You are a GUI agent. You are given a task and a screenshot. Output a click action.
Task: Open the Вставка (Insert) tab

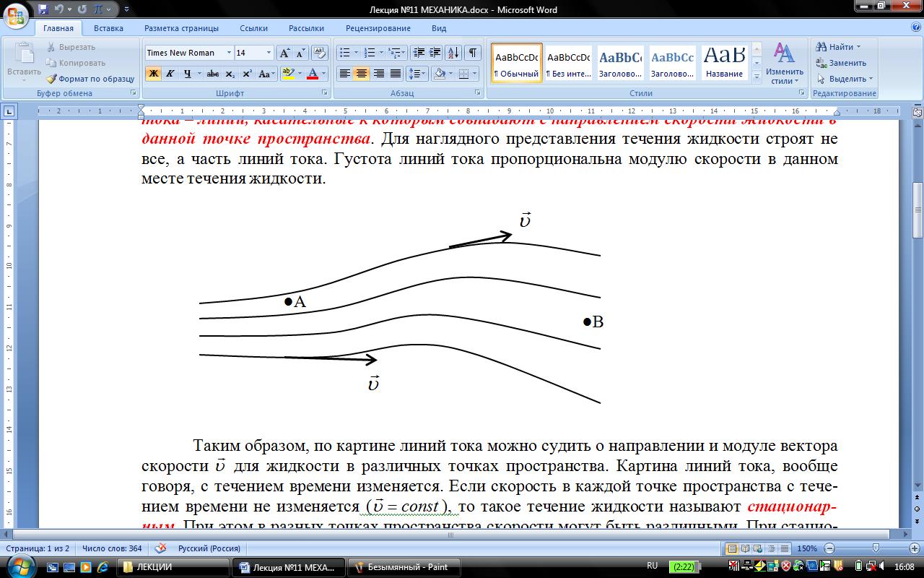[108, 28]
